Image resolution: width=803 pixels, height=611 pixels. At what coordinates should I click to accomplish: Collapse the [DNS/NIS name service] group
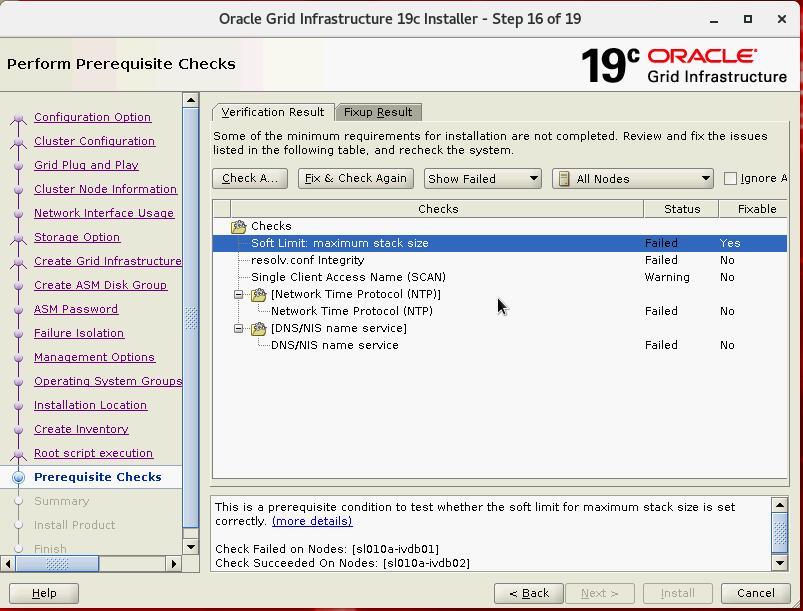click(x=240, y=329)
